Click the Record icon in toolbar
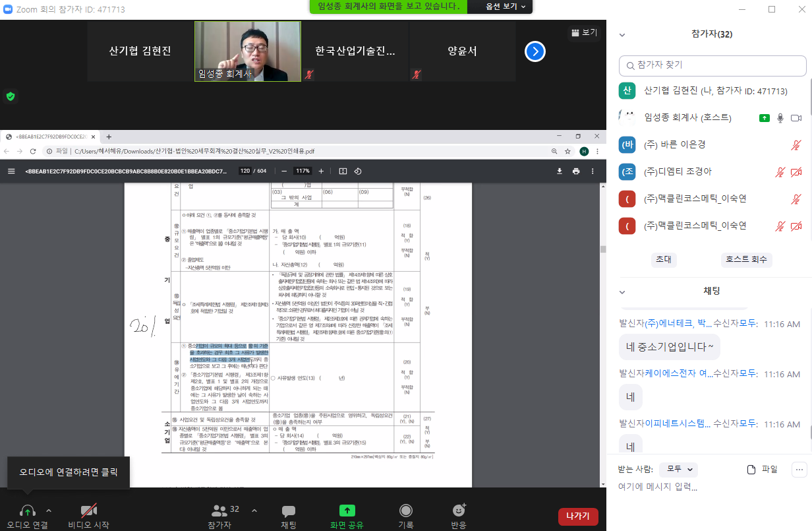Screen dimensions: 812x531 (406, 511)
